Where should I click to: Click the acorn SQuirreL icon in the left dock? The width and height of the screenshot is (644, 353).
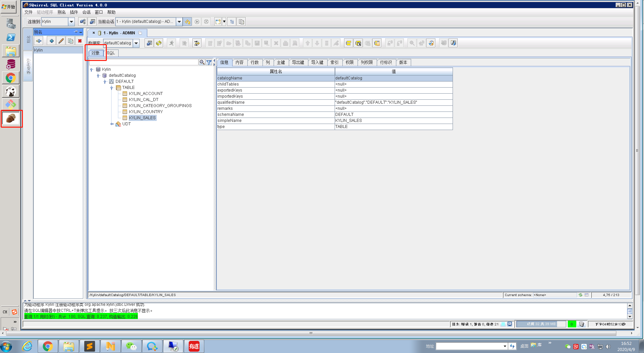pos(11,118)
